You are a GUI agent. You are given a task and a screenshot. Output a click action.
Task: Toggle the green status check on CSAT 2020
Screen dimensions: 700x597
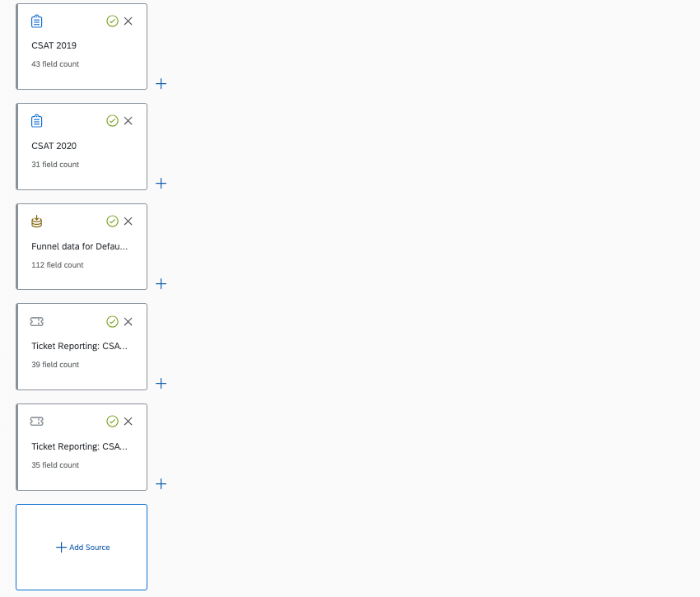(112, 120)
